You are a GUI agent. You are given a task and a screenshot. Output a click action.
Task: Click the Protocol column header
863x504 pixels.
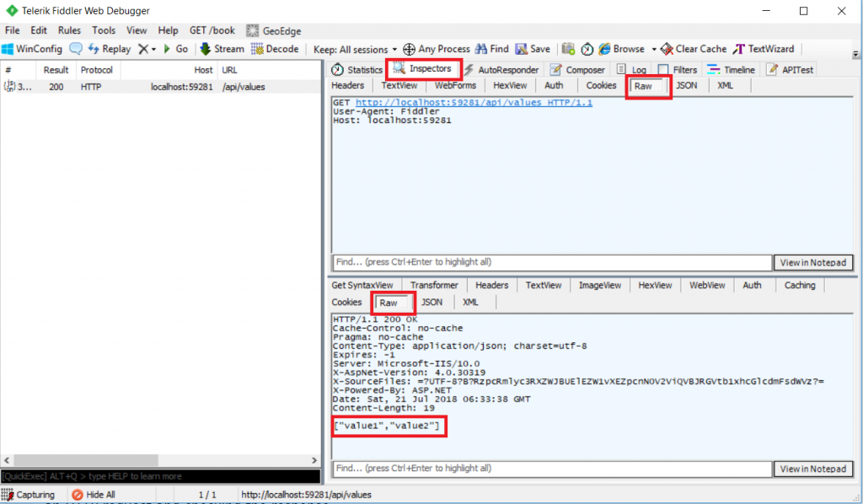coord(97,70)
